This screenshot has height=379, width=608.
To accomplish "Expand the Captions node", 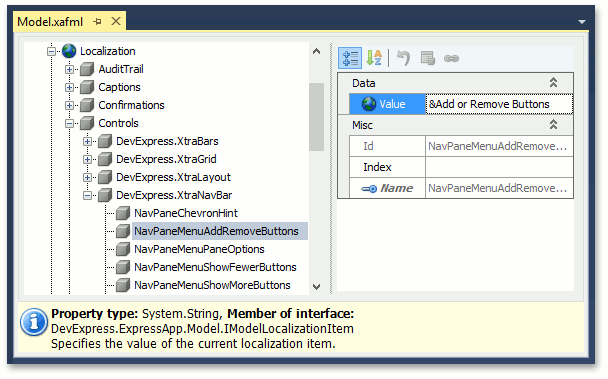I will (69, 87).
